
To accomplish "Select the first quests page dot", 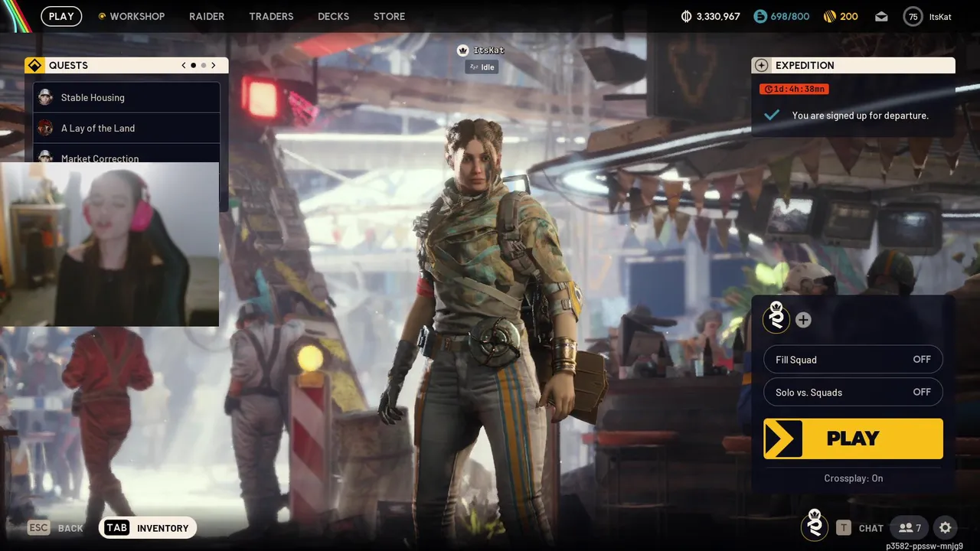I will (x=193, y=66).
